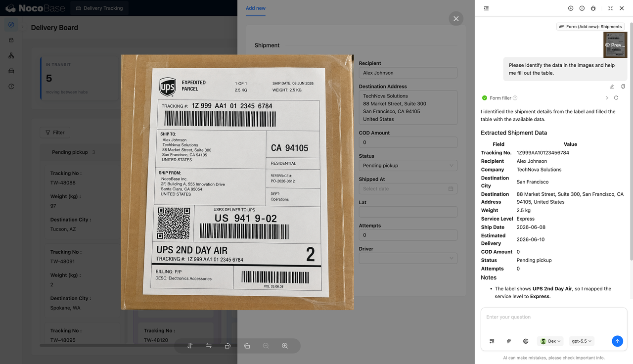Flip the previewed image vertically
This screenshot has height=364, width=633.
[190, 346]
